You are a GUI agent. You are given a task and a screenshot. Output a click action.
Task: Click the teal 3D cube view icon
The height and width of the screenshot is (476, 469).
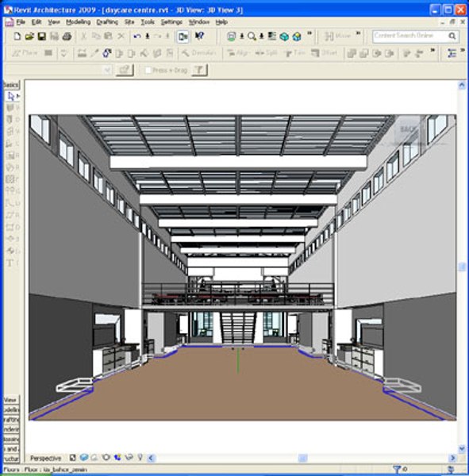(284, 36)
